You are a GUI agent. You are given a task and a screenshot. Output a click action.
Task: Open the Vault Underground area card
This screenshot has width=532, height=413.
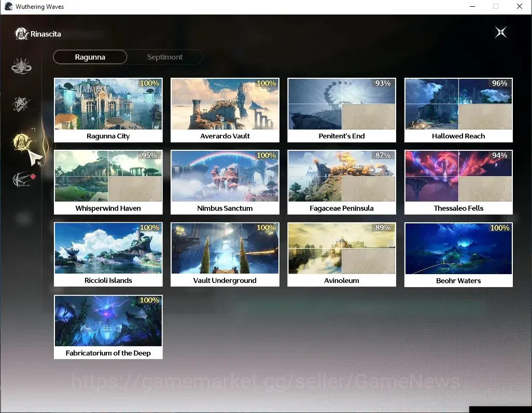pos(225,254)
